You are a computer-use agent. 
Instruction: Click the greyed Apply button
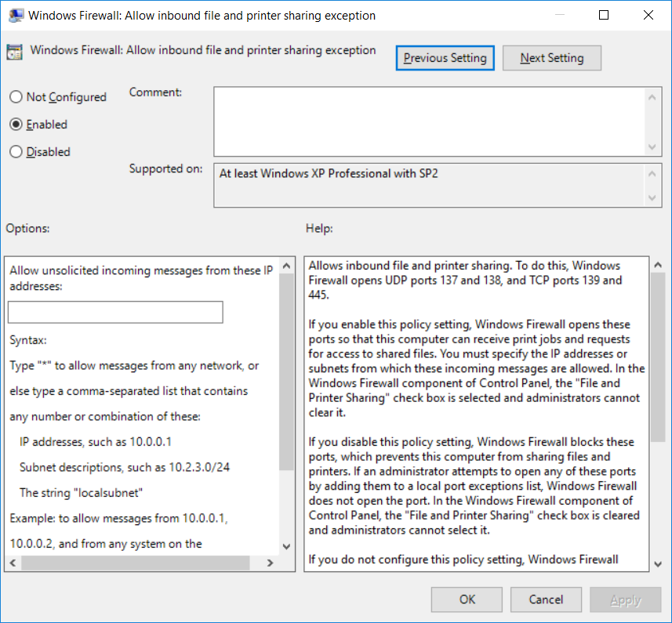[x=625, y=599]
